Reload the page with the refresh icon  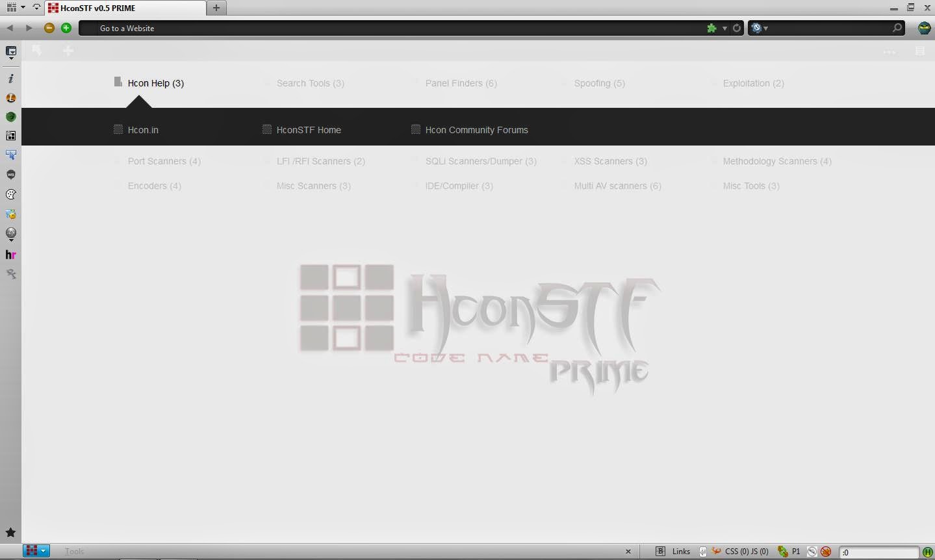tap(737, 28)
